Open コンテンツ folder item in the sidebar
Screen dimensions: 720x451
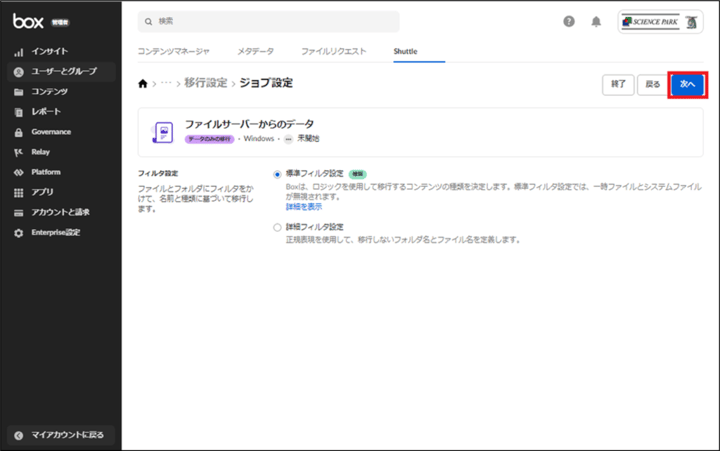pos(50,91)
